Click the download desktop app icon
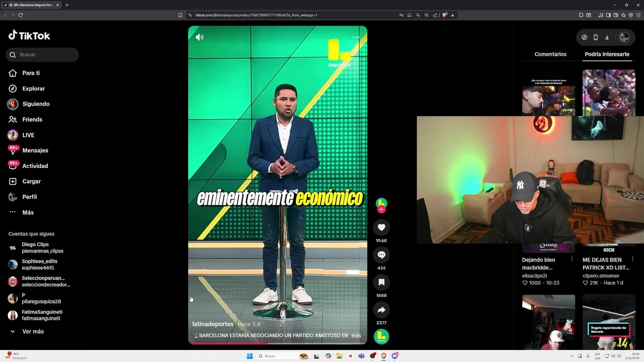The image size is (644, 362). coord(607,37)
